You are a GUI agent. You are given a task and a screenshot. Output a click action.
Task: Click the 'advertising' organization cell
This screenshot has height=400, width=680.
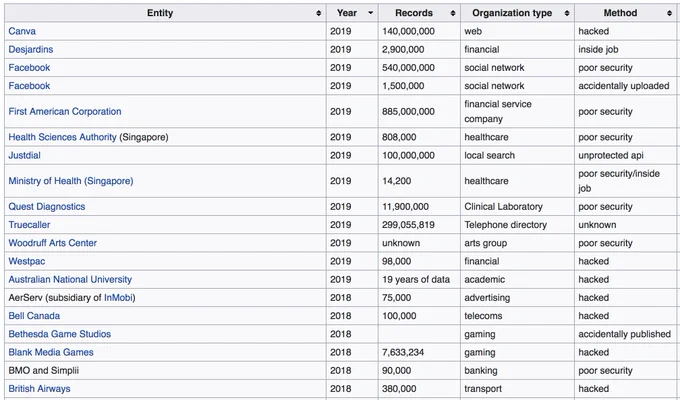[x=517, y=298]
